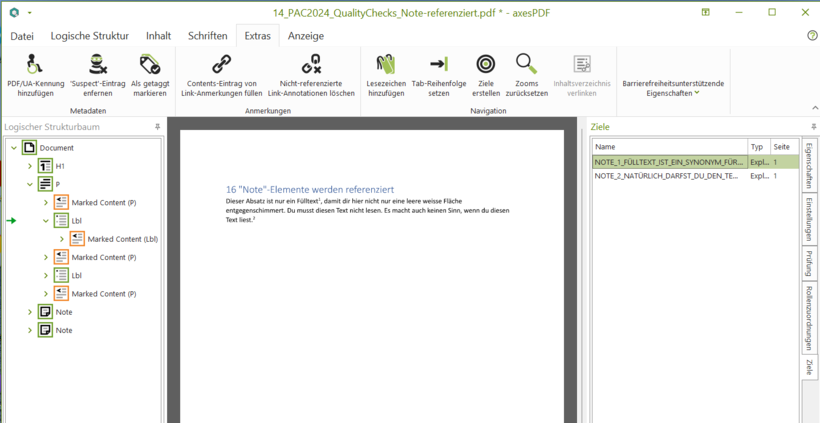Screen dimensions: 820x423
Task: Click Zooms zurücksetzen magnifier icon
Action: (527, 65)
